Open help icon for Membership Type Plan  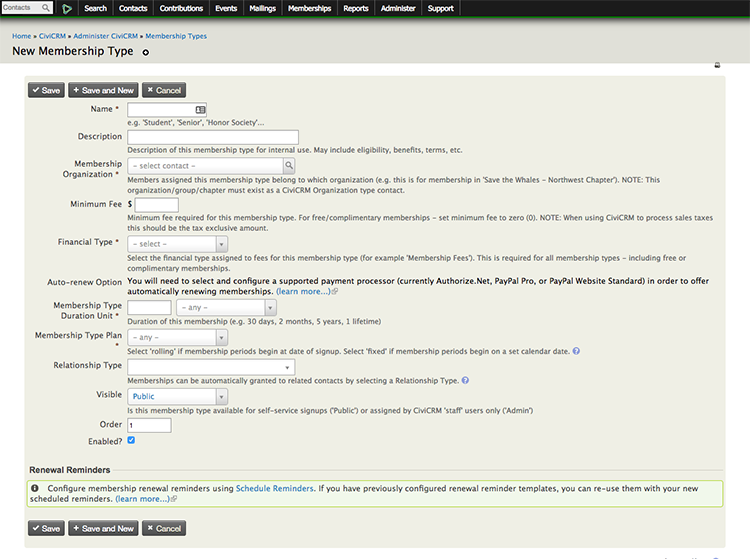(x=576, y=351)
